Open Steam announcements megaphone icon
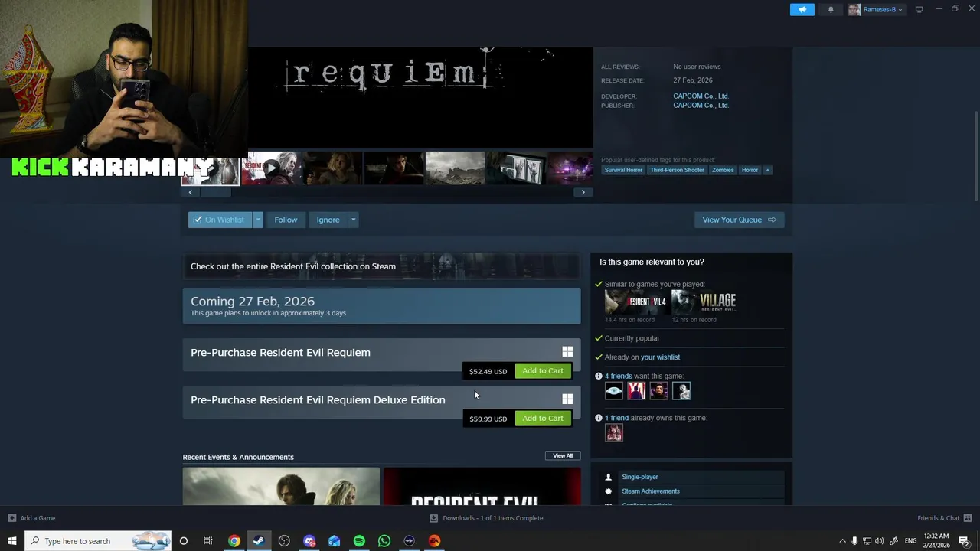The image size is (980, 551). 802,9
